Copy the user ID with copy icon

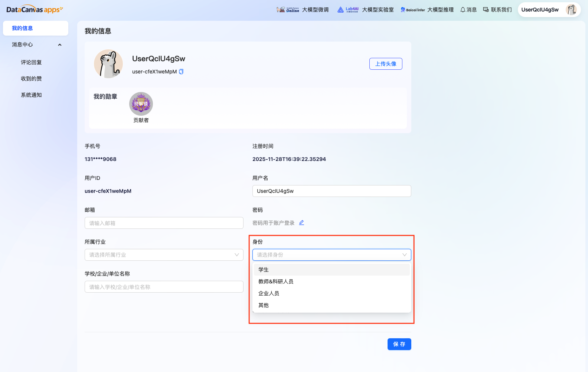click(181, 72)
